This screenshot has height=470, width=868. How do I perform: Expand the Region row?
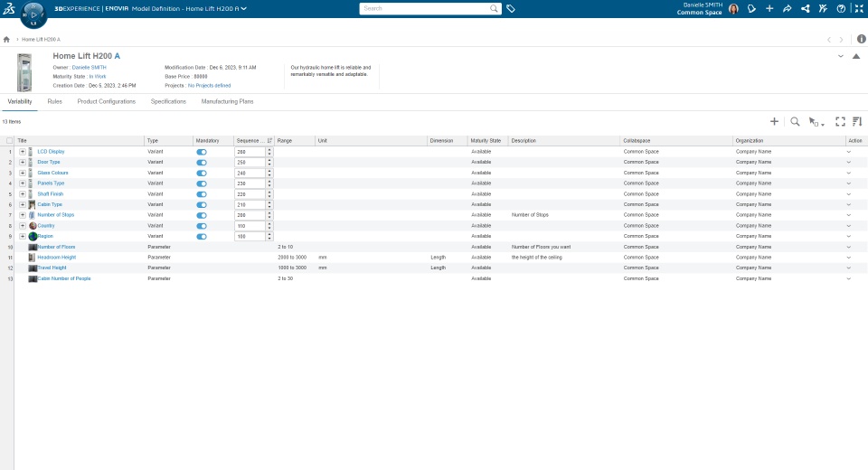click(22, 237)
